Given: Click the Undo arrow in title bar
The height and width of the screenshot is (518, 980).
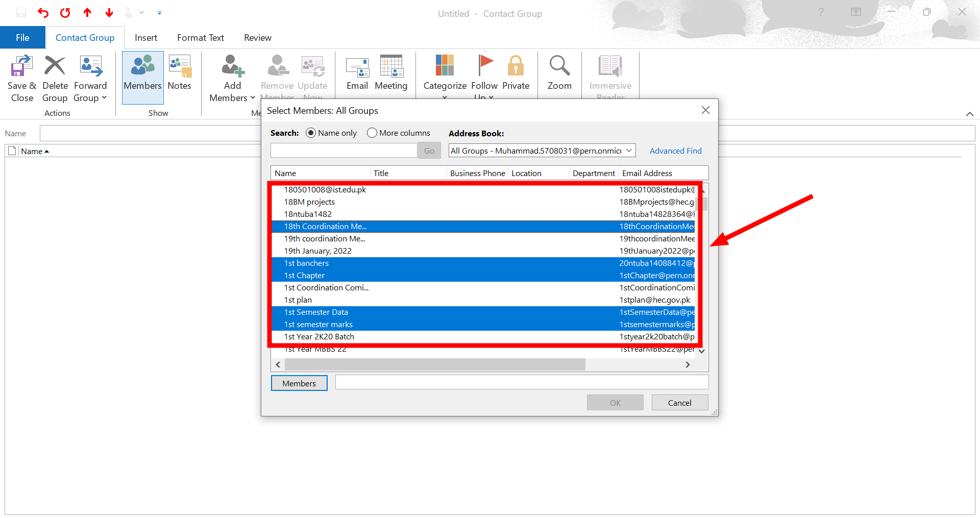Looking at the screenshot, I should coord(43,13).
